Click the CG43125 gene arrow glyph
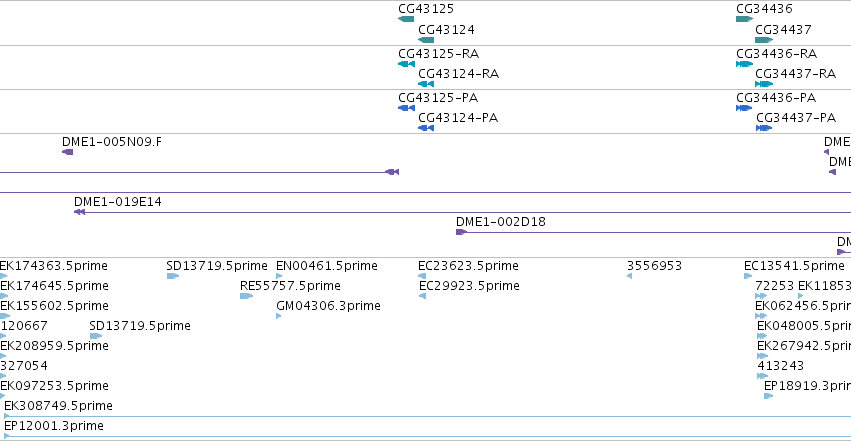 (406, 19)
